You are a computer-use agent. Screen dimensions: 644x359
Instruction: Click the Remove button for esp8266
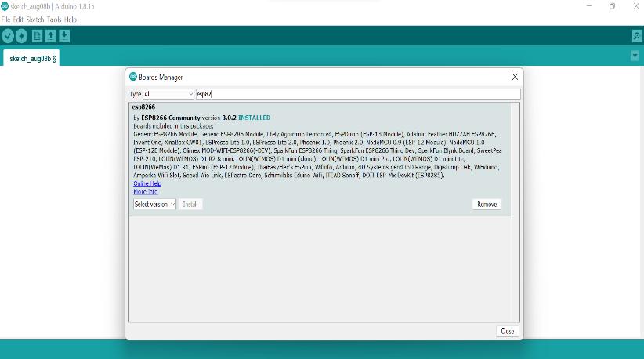[487, 204]
